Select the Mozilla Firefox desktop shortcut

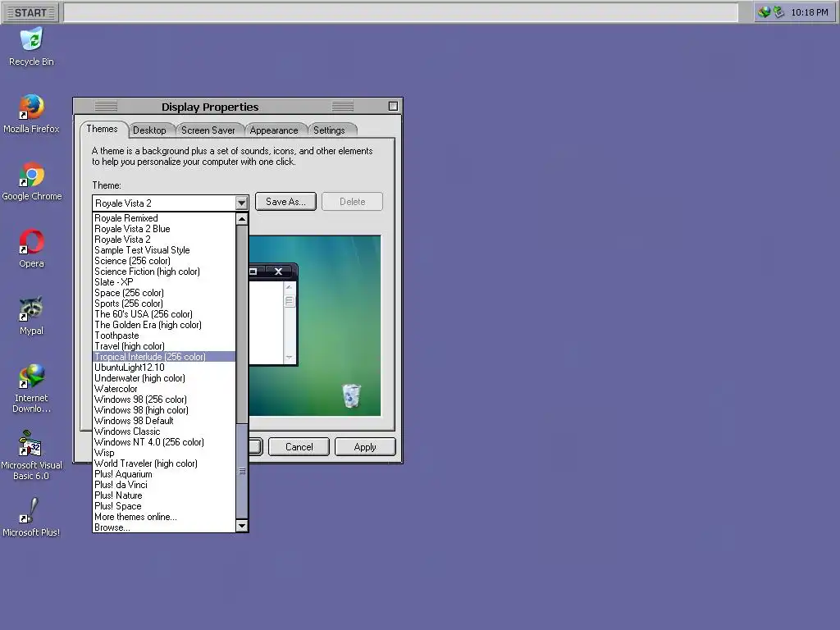coord(32,113)
